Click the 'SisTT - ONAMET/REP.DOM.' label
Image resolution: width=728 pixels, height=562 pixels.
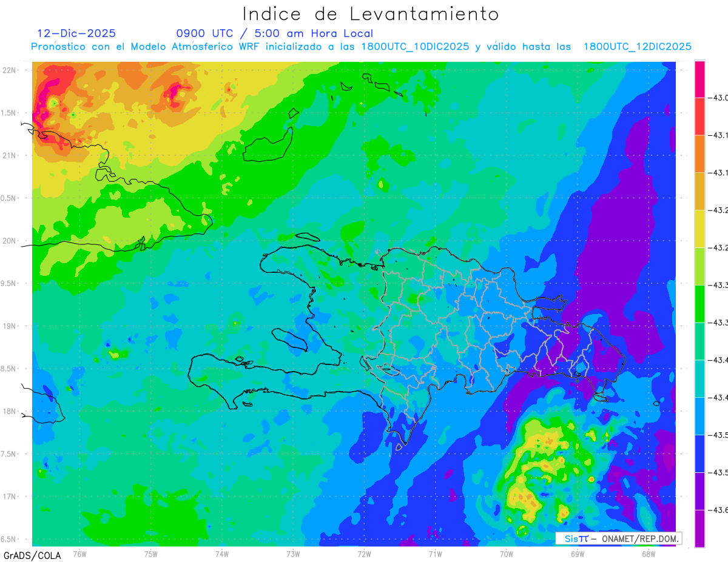pos(618,538)
